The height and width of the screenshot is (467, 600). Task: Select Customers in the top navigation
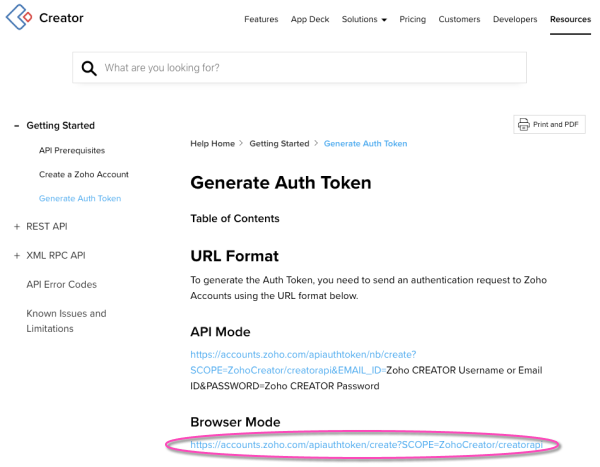click(459, 19)
